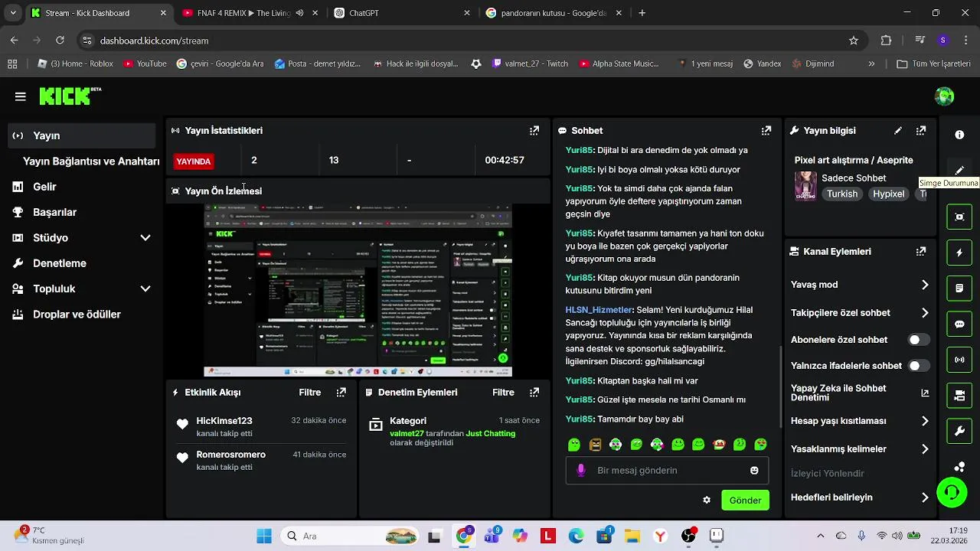Toggle stream preview widget icon in right sidebar
Image resolution: width=980 pixels, height=551 pixels.
959,217
